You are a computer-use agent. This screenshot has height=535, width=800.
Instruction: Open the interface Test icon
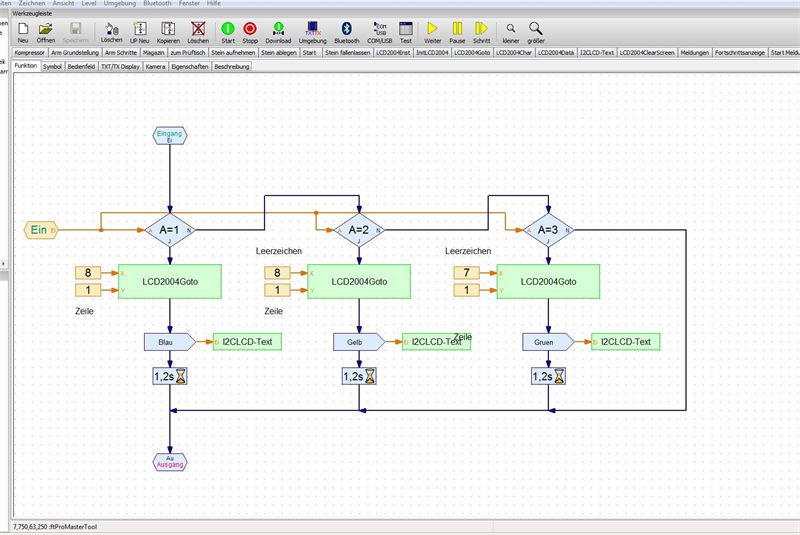click(406, 32)
